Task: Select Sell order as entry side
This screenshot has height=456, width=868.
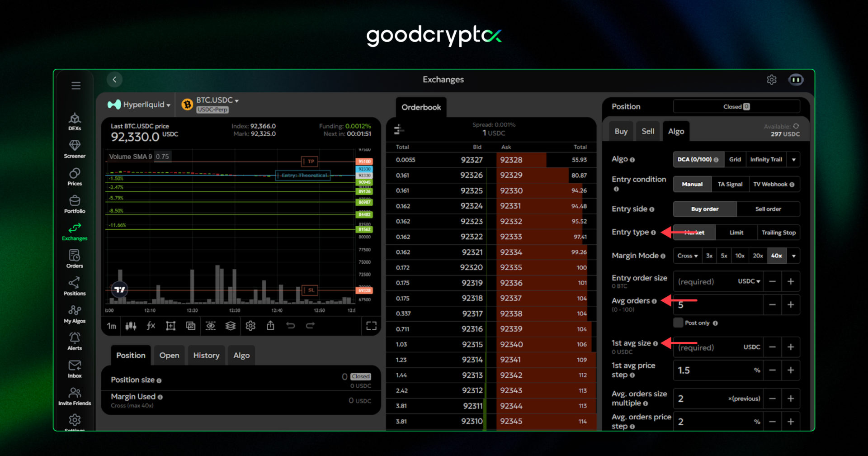Action: (x=768, y=209)
